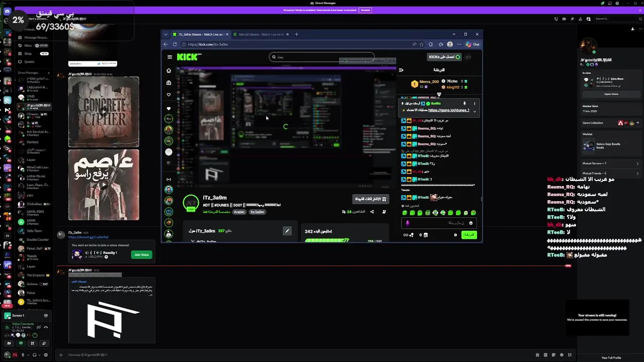Screen dimensions: 644x362
Task: Expand Mutual Servers in profile panel
Action: pyautogui.click(x=611, y=163)
